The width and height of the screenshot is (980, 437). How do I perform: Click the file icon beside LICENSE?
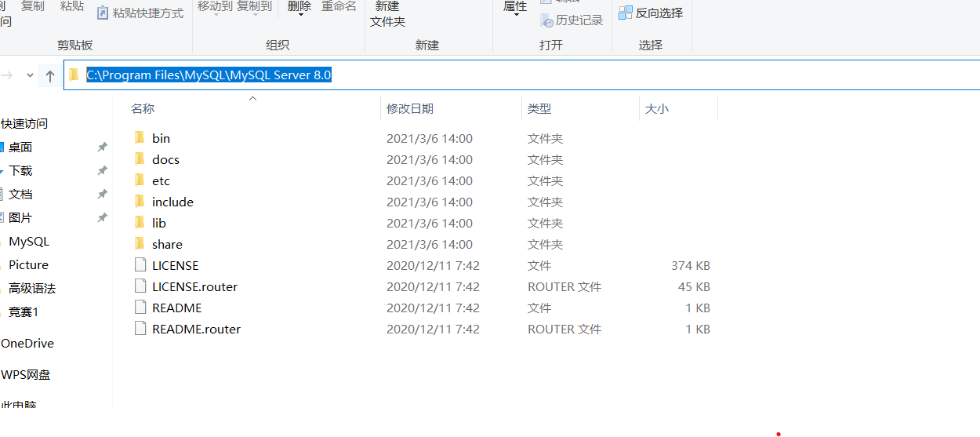tap(140, 265)
